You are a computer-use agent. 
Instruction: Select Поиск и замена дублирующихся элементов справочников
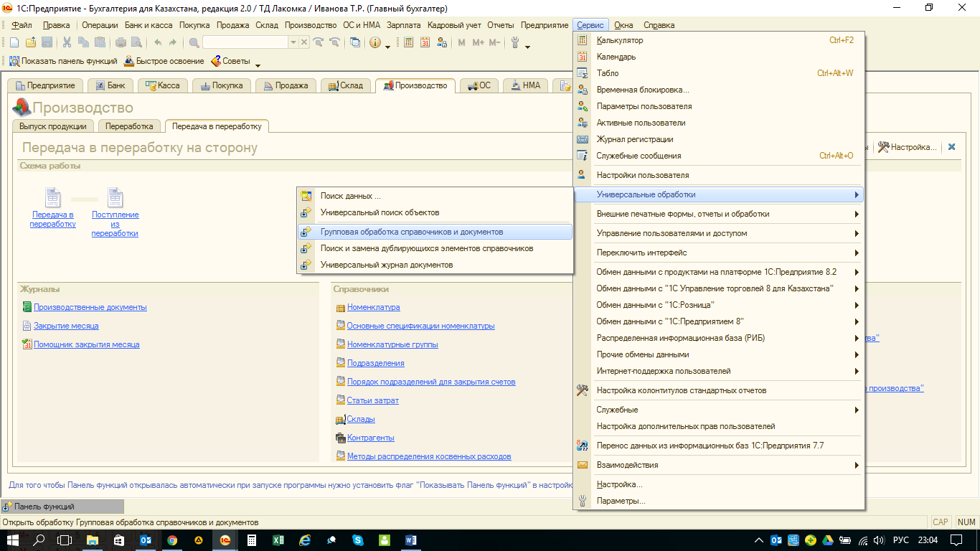tap(435, 248)
